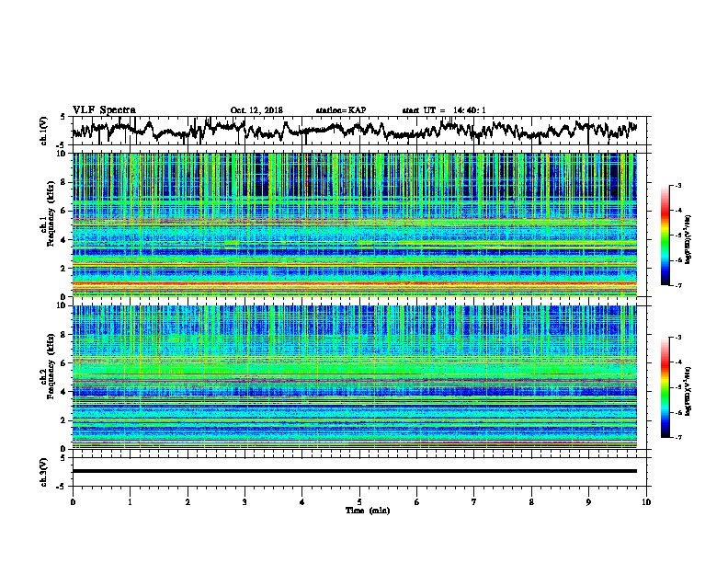
Task: Select the date text "Oct. 12, 2018"
Action: (256, 110)
